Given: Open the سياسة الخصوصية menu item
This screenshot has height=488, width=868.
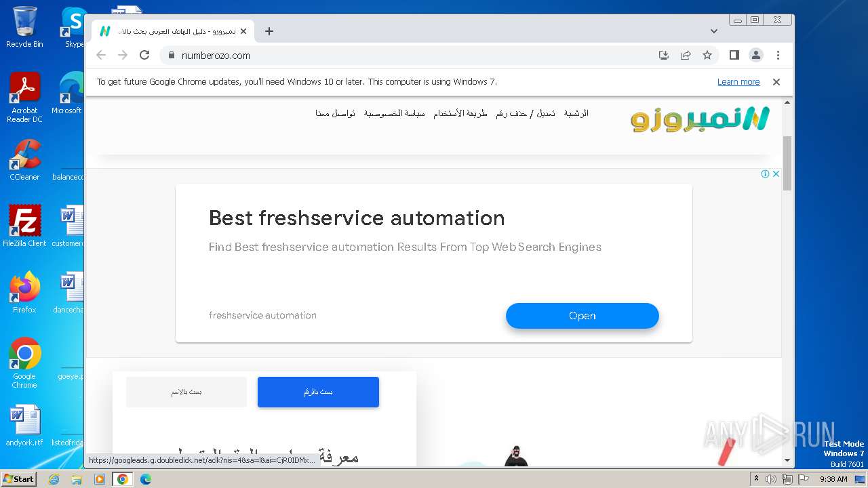Looking at the screenshot, I should pyautogui.click(x=395, y=113).
